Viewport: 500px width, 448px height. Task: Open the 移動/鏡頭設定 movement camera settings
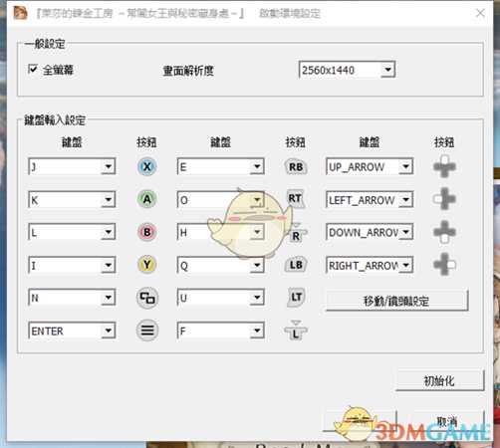click(x=396, y=301)
